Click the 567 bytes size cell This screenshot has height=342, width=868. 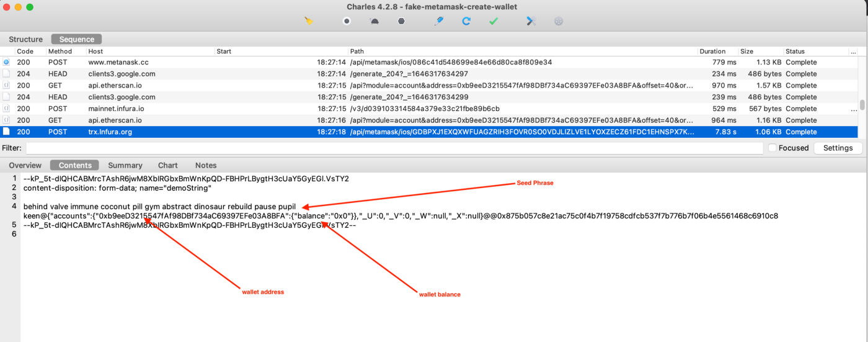764,109
